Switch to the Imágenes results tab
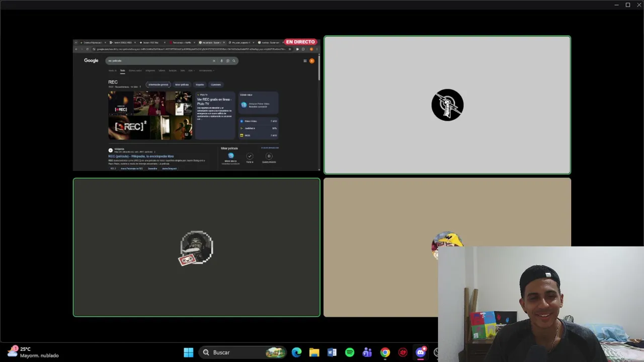This screenshot has height=362, width=644. pyautogui.click(x=150, y=70)
